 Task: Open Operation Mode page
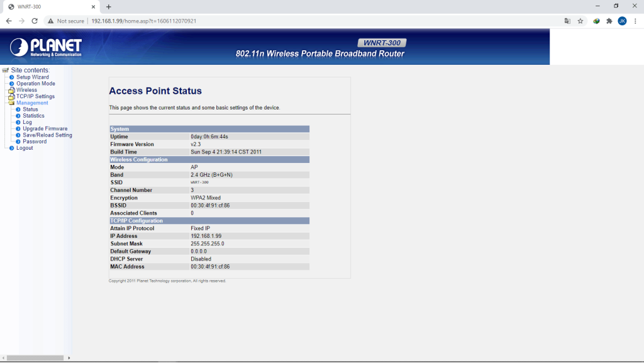click(36, 84)
